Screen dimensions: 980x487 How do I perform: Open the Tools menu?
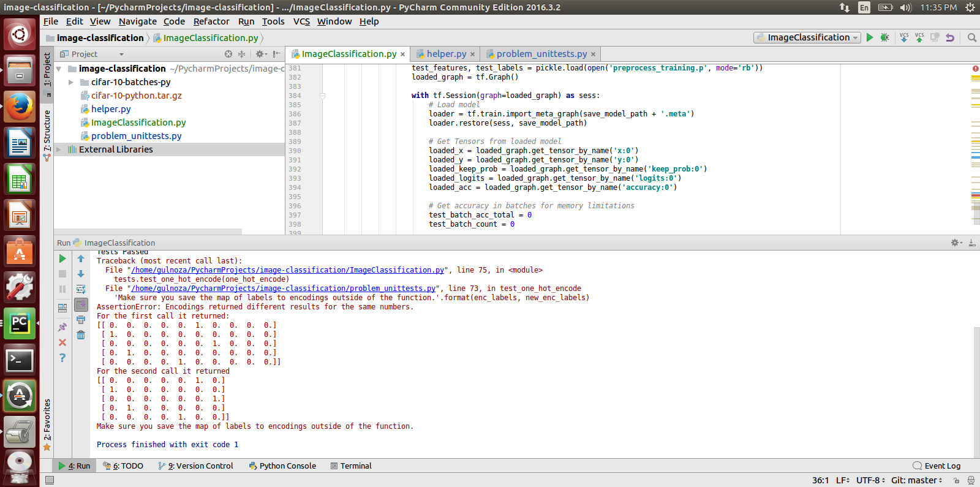(x=273, y=21)
